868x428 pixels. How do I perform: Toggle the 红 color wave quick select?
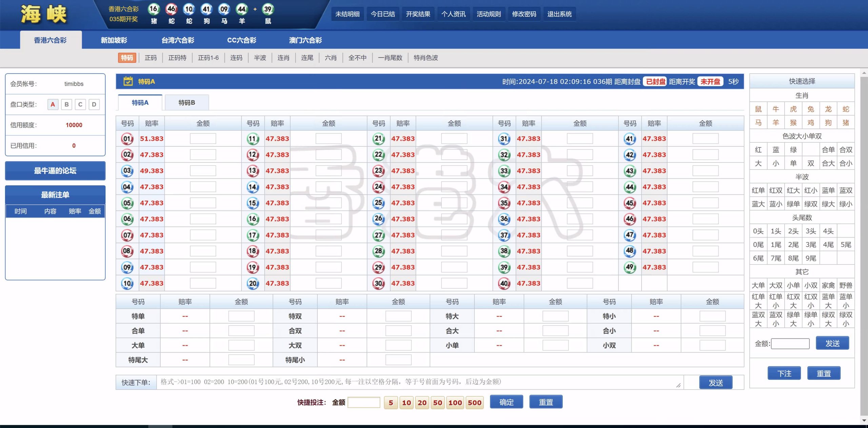point(758,150)
